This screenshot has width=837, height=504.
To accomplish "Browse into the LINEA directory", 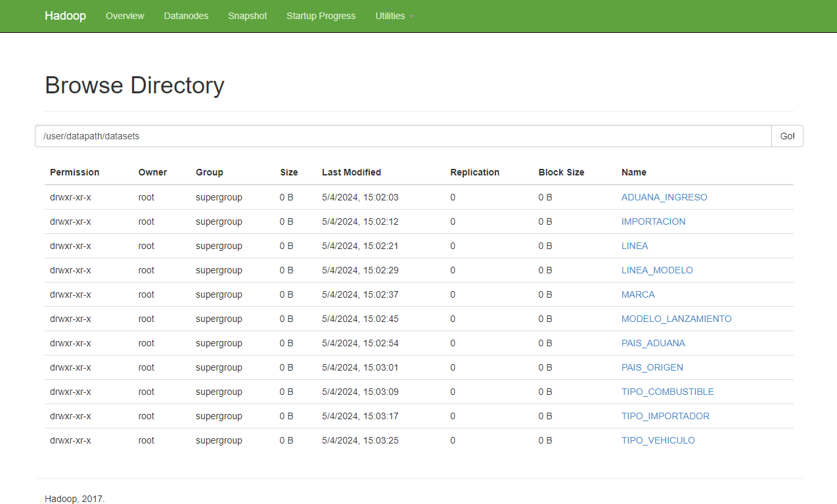I will click(x=635, y=246).
